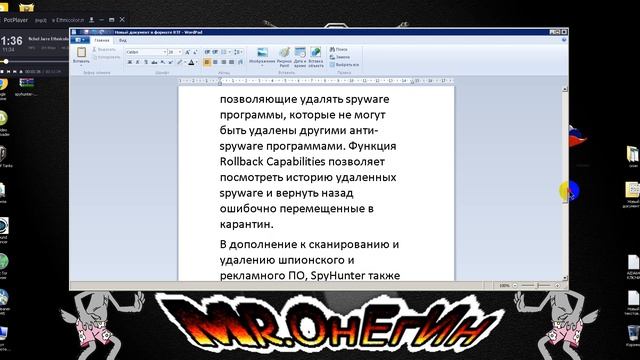Open the font color dropdown arrow
Viewport: 640px width, 360px height.
click(x=197, y=62)
